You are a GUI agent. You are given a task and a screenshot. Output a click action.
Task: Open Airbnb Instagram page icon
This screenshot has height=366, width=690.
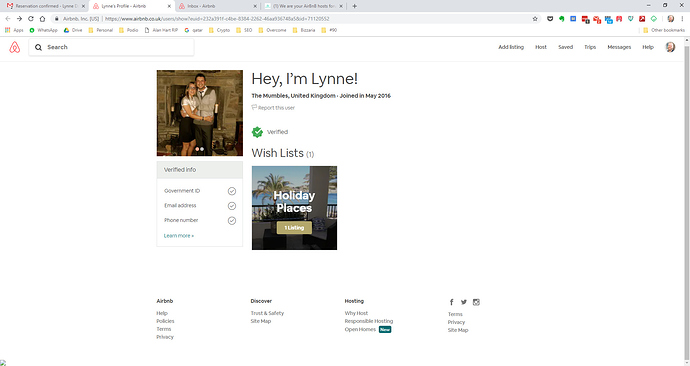(476, 302)
